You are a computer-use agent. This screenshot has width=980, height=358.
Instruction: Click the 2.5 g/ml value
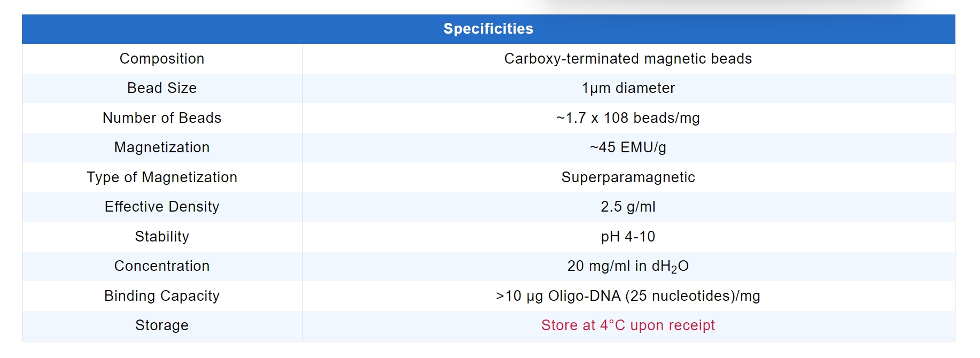click(x=628, y=207)
